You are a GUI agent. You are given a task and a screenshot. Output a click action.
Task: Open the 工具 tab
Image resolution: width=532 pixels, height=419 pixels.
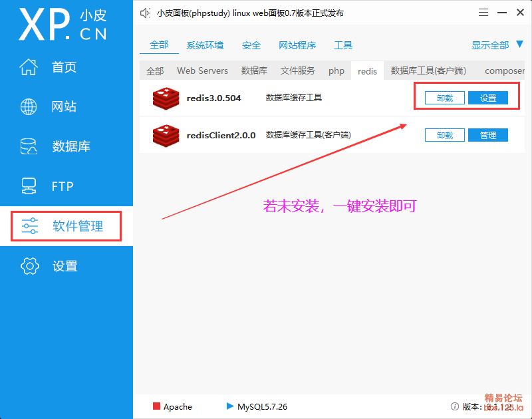(x=343, y=45)
